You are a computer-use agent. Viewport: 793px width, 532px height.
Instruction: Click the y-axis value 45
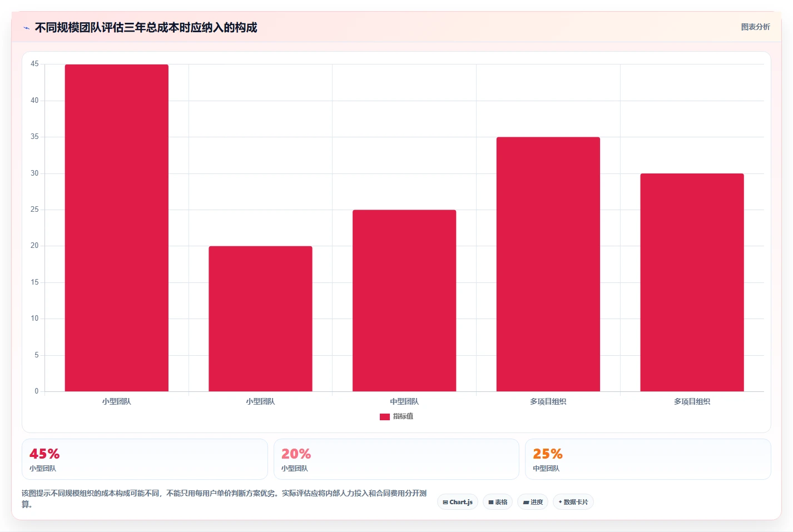(x=34, y=64)
